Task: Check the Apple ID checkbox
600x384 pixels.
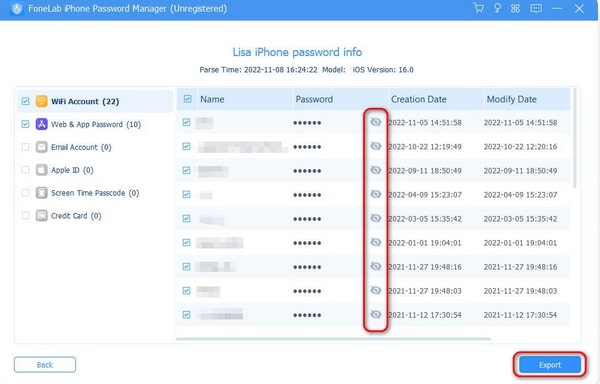Action: click(25, 170)
